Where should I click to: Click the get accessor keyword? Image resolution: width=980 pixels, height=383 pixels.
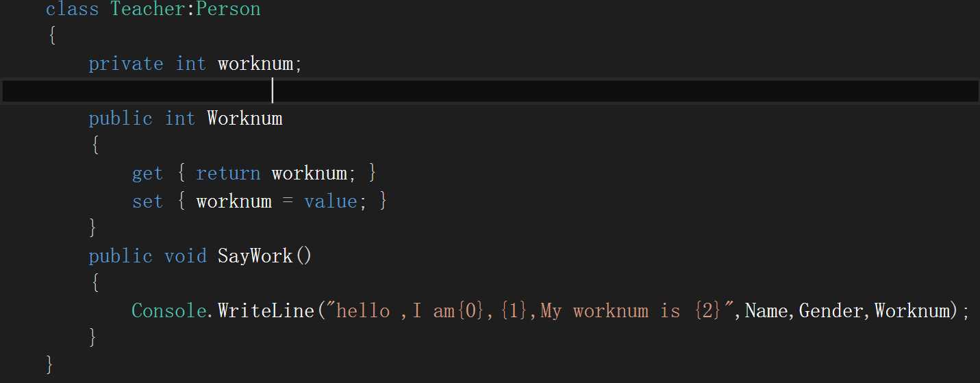[147, 173]
